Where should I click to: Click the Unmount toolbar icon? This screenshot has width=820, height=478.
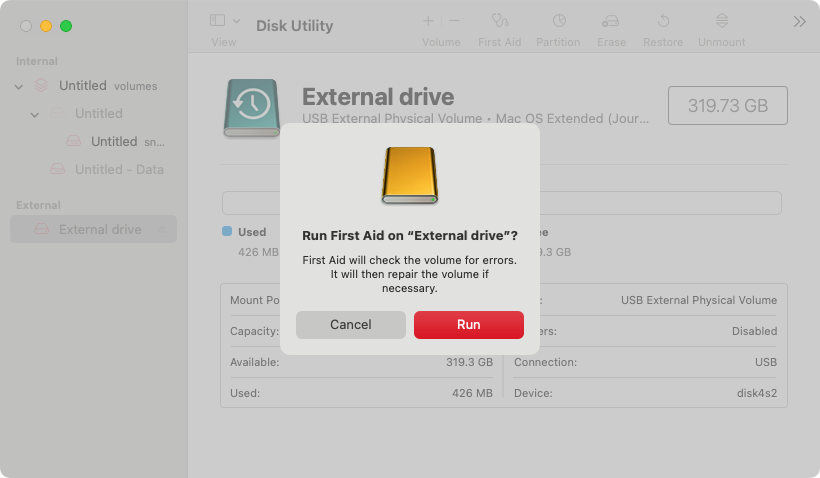point(722,21)
